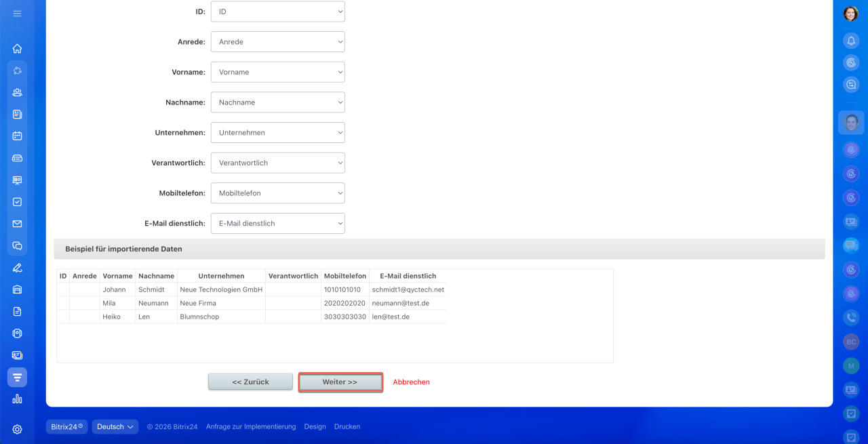Open the user profile avatar at top right
The width and height of the screenshot is (868, 444).
coord(851,14)
